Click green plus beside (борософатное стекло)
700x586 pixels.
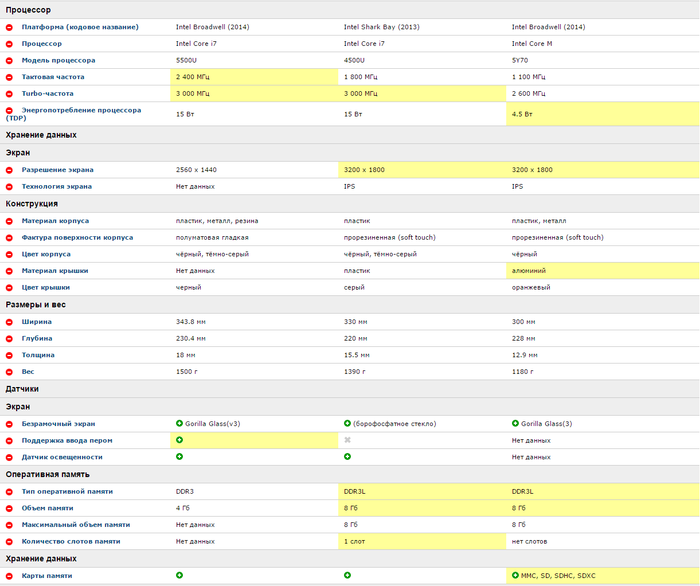coord(347,424)
